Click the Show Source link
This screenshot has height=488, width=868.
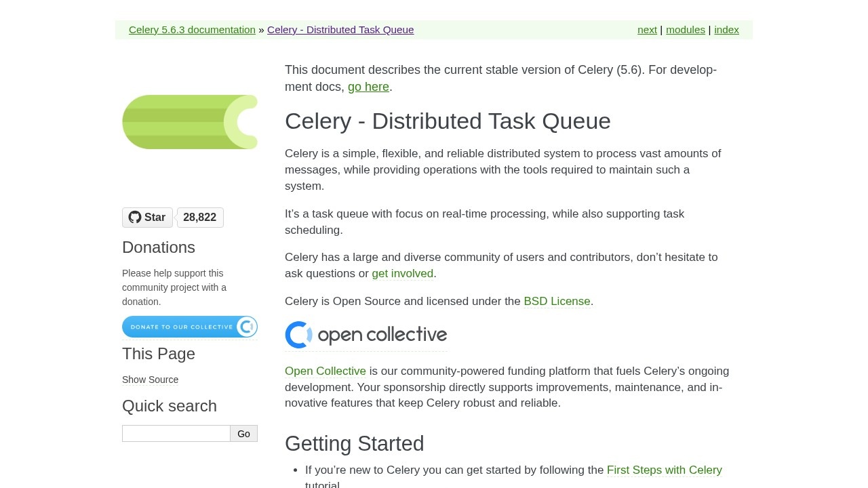tap(151, 380)
